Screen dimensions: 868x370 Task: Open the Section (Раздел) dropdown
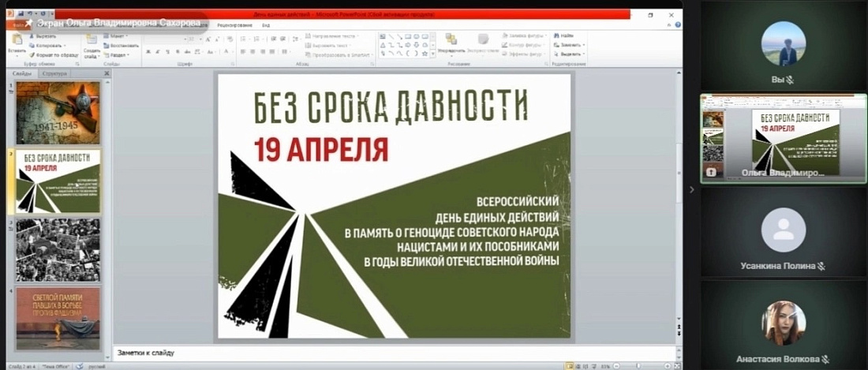pyautogui.click(x=117, y=55)
